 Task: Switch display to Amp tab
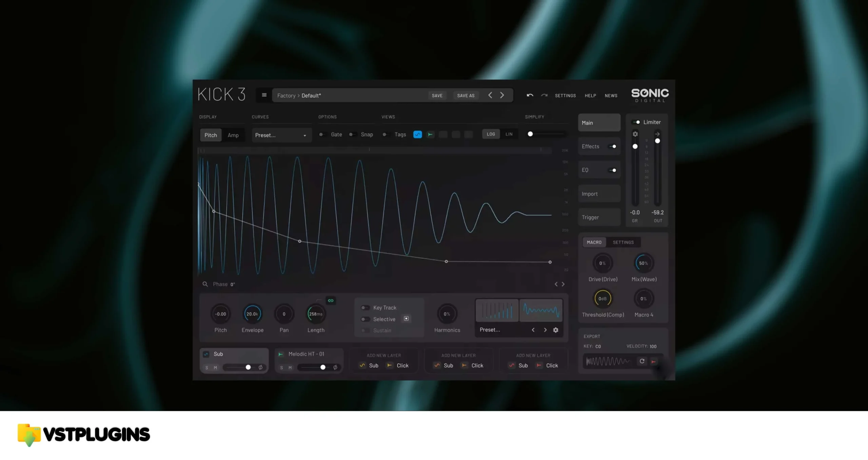coord(233,135)
